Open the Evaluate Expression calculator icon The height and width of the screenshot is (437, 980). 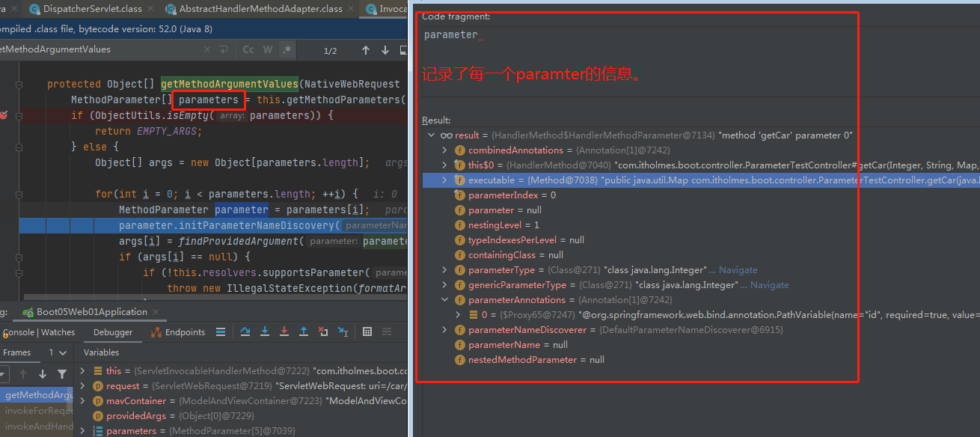[x=367, y=331]
